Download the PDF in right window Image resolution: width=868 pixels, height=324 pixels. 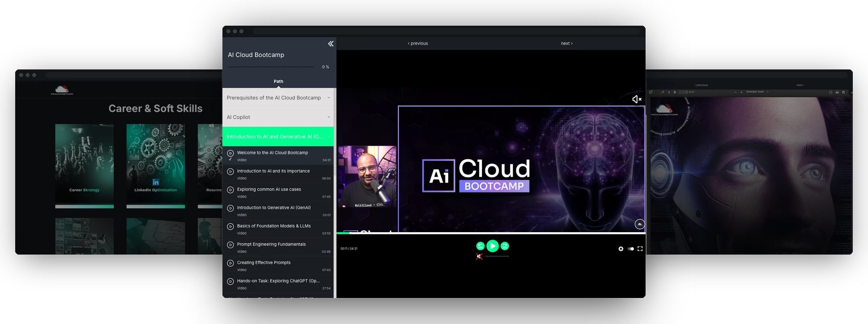pyautogui.click(x=843, y=92)
